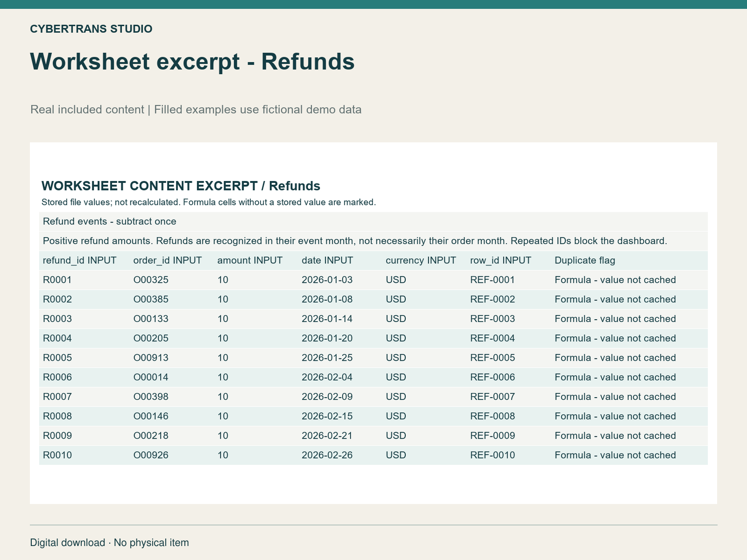Select the 'Worksheet excerpt - Refunds' heading
The image size is (747, 560).
(x=192, y=62)
